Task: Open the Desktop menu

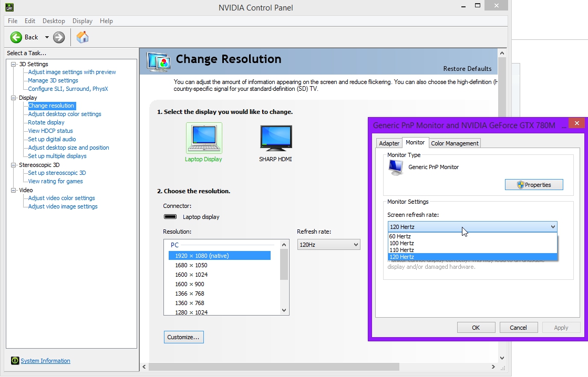Action: tap(54, 21)
